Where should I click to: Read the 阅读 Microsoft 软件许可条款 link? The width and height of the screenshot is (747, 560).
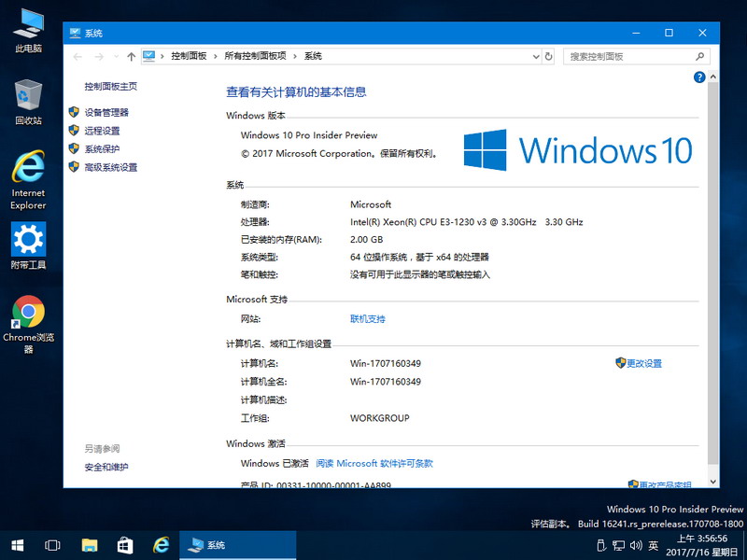click(374, 463)
